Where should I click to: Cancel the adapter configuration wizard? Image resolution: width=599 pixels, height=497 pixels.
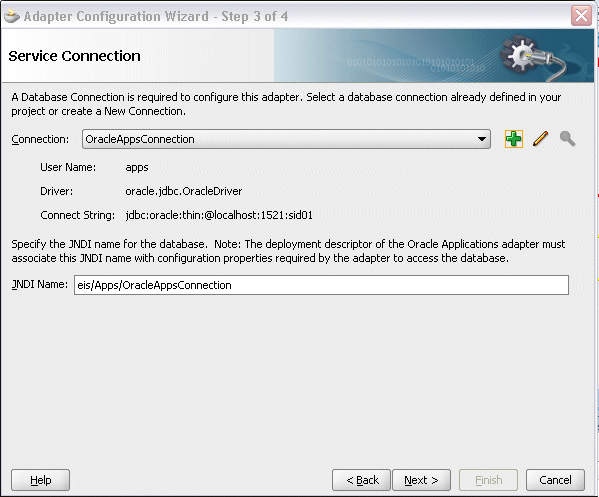click(x=555, y=480)
